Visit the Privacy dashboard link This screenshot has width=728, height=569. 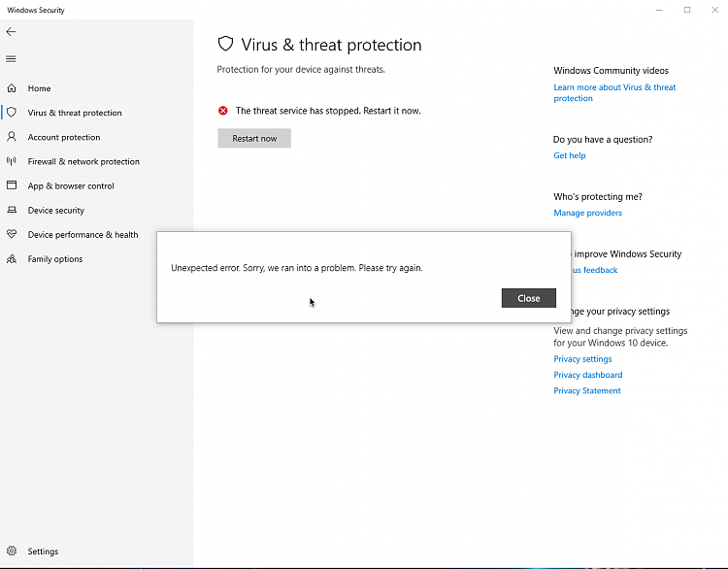(x=588, y=375)
